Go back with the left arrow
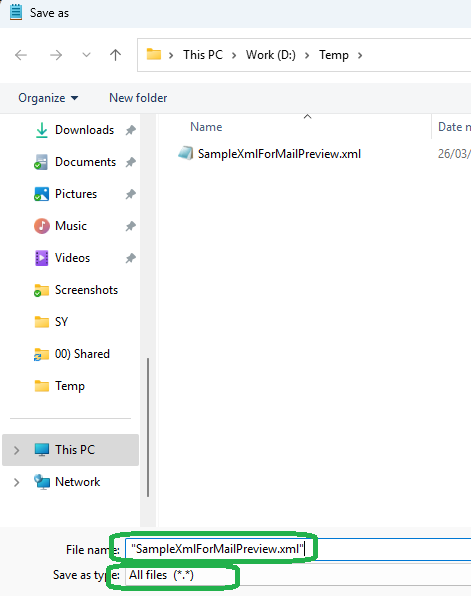471x596 pixels. click(21, 55)
